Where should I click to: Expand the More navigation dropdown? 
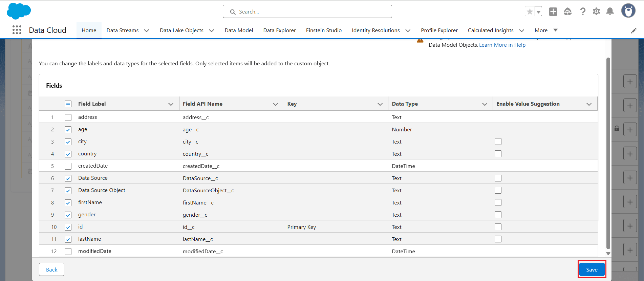(555, 30)
